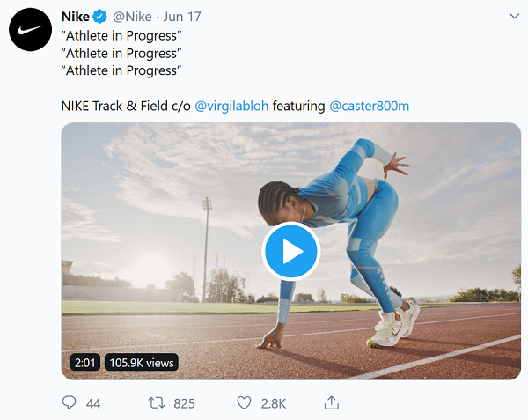Click the reply count 44
Screen dimensions: 528x420
[93, 403]
